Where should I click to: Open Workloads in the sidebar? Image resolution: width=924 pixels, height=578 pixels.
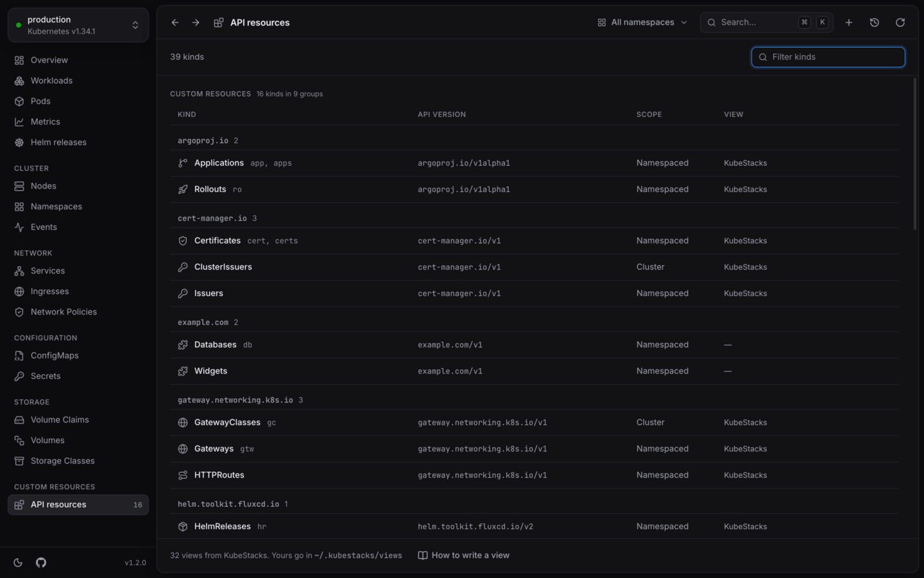[x=78, y=81]
